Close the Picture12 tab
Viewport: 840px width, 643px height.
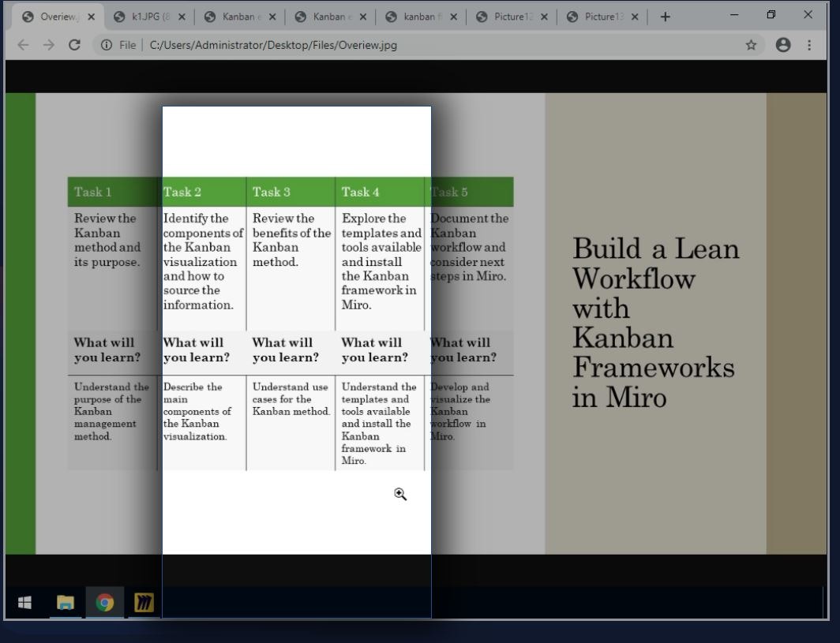544,17
